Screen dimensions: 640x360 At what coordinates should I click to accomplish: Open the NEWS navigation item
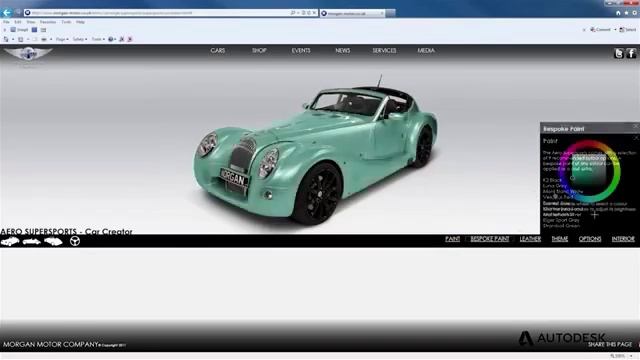pos(342,51)
